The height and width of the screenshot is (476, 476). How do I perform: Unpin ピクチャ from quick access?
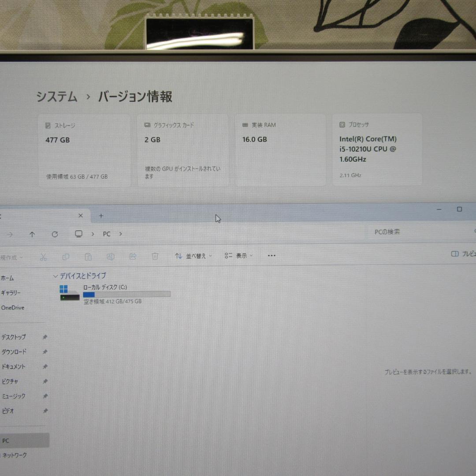coord(45,381)
